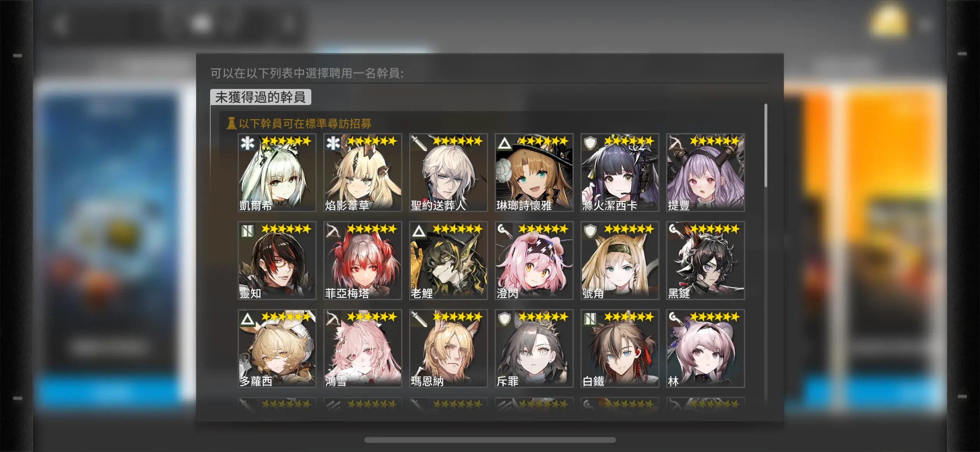Select operator 澄閃
The height and width of the screenshot is (452, 980).
point(534,260)
